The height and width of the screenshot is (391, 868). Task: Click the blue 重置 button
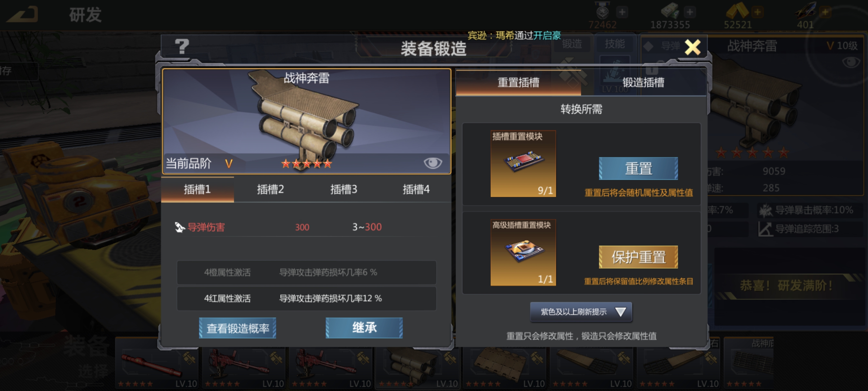pyautogui.click(x=638, y=168)
